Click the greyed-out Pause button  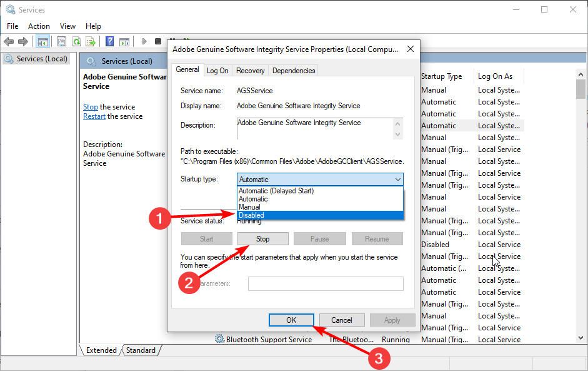[x=319, y=239]
